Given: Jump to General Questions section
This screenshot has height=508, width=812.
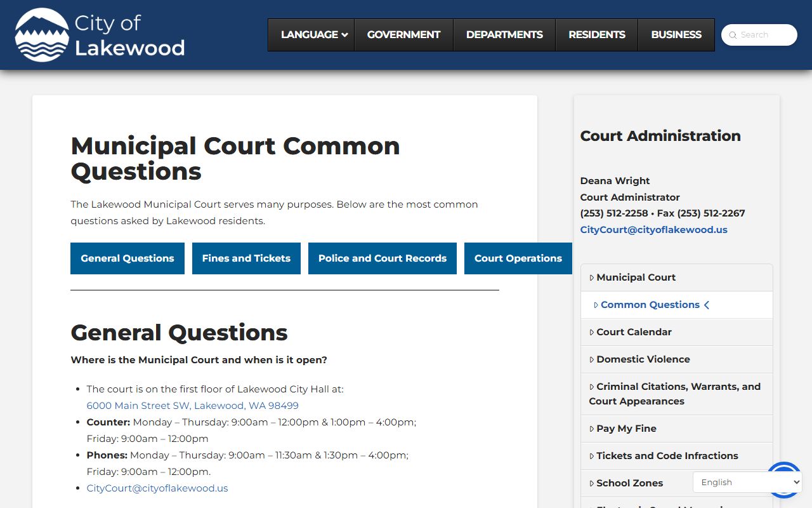Looking at the screenshot, I should click(x=128, y=258).
